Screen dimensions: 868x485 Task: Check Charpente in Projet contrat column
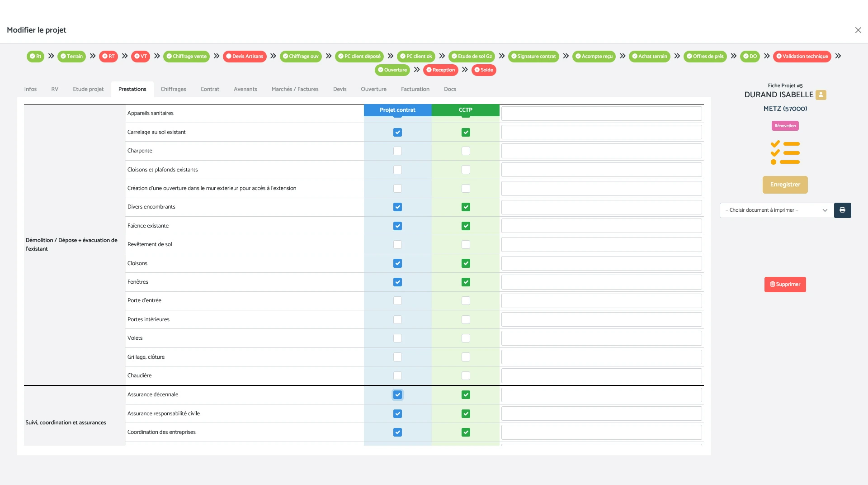(397, 151)
